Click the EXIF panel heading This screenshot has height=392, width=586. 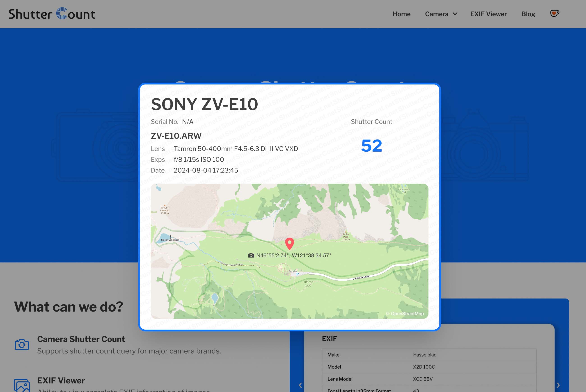[x=329, y=339]
